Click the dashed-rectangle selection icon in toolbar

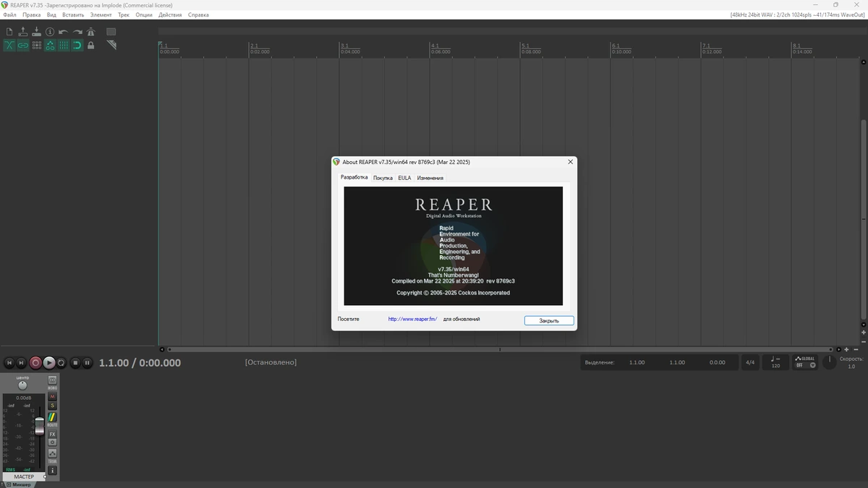[111, 32]
